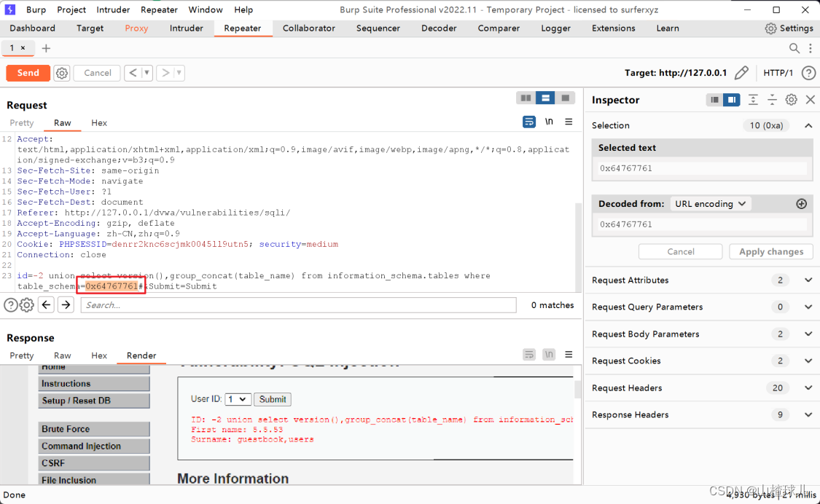Image resolution: width=820 pixels, height=504 pixels.
Task: Open Settings in top right
Action: tap(789, 28)
